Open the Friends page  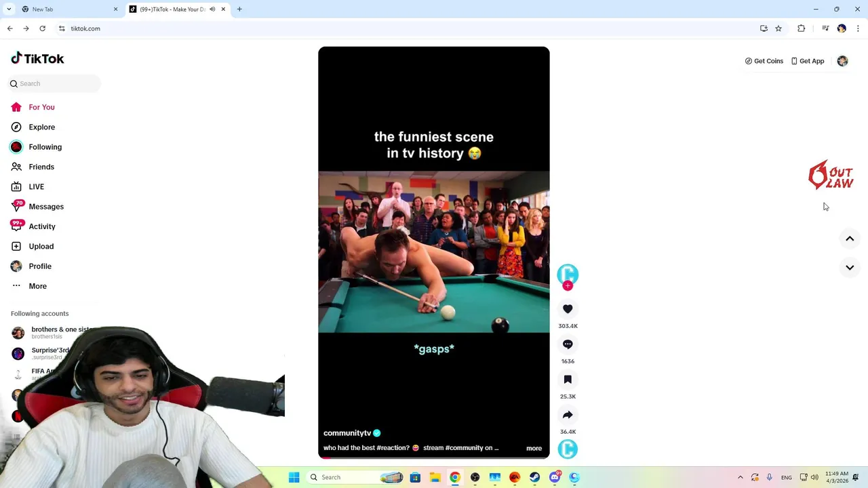click(x=33, y=167)
